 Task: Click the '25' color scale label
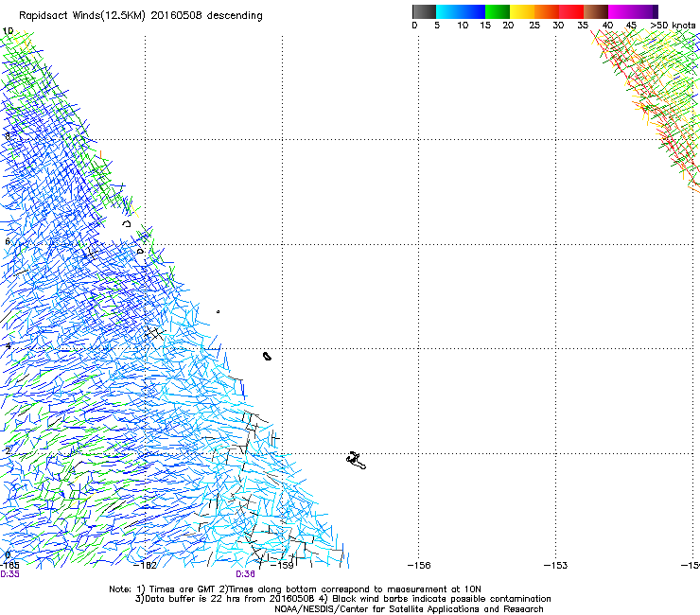[534, 26]
